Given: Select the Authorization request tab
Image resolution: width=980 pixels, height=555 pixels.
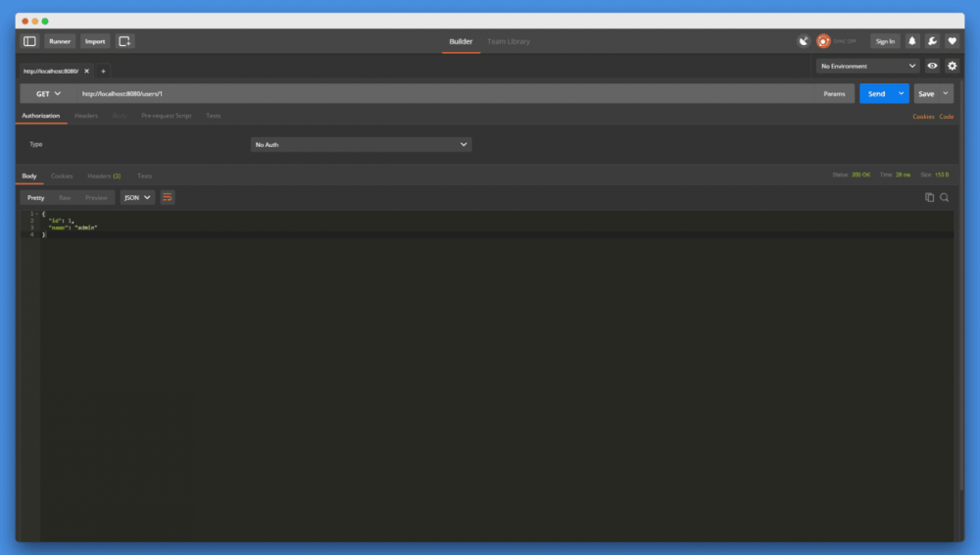Looking at the screenshot, I should (40, 116).
